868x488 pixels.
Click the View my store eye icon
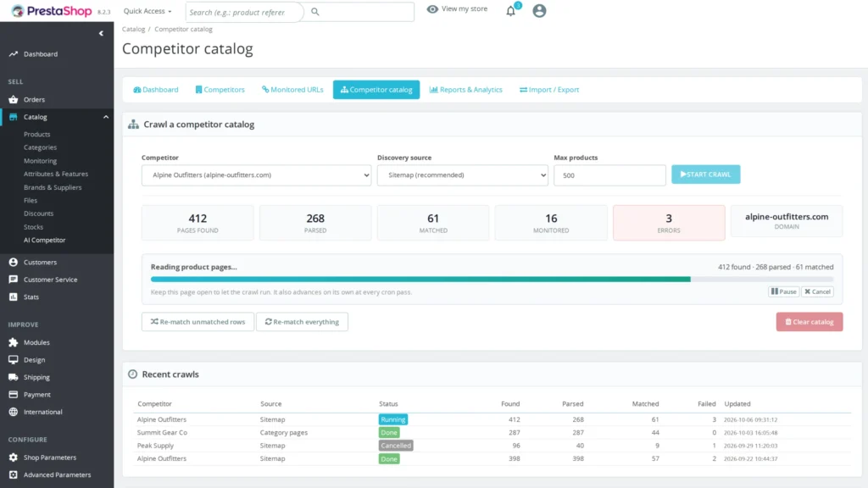point(432,8)
